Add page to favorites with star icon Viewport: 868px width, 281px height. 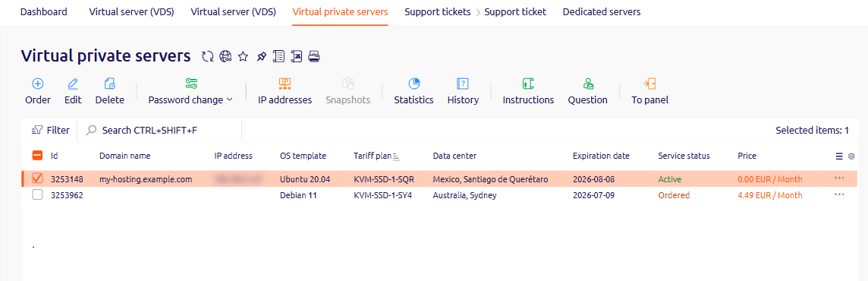click(243, 56)
